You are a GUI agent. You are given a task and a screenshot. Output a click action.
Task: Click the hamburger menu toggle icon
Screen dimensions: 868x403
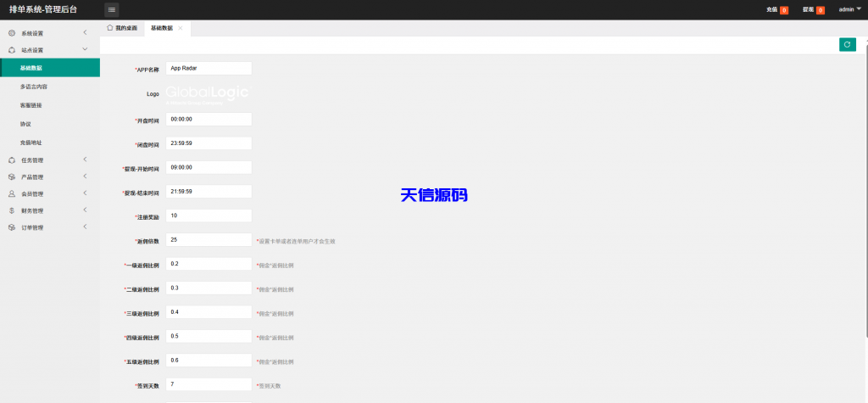coord(112,9)
